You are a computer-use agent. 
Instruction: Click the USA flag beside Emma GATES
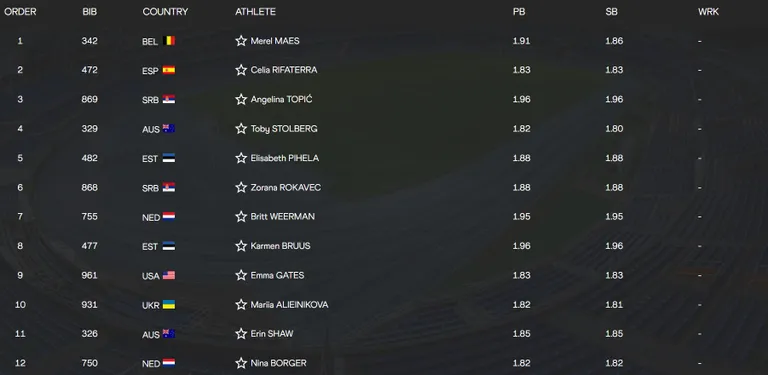click(x=168, y=275)
